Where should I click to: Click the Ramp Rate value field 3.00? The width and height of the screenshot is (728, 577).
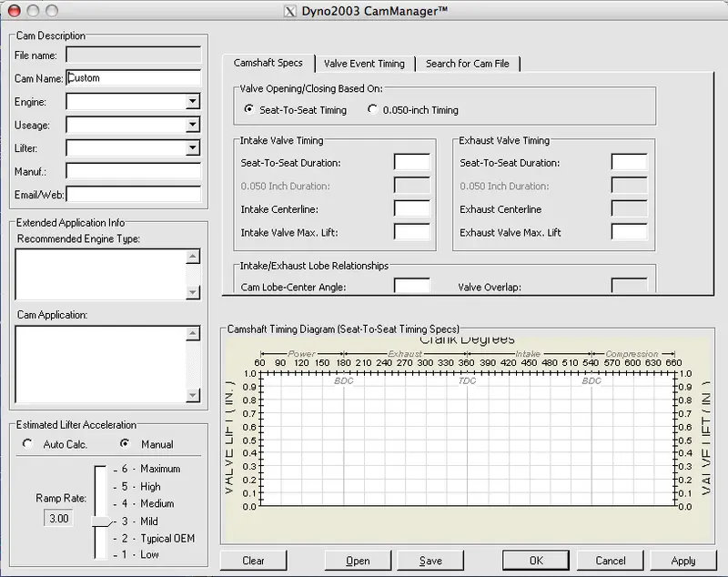[58, 518]
